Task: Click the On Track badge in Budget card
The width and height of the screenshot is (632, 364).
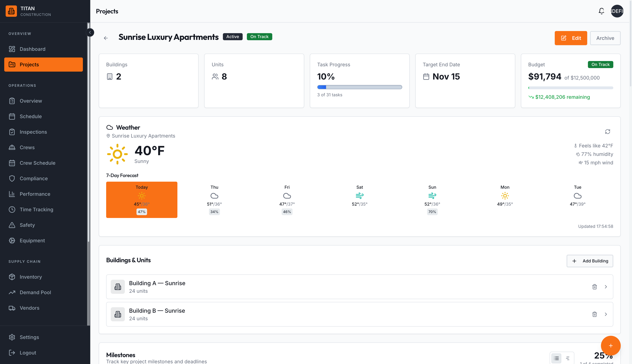Action: click(600, 65)
